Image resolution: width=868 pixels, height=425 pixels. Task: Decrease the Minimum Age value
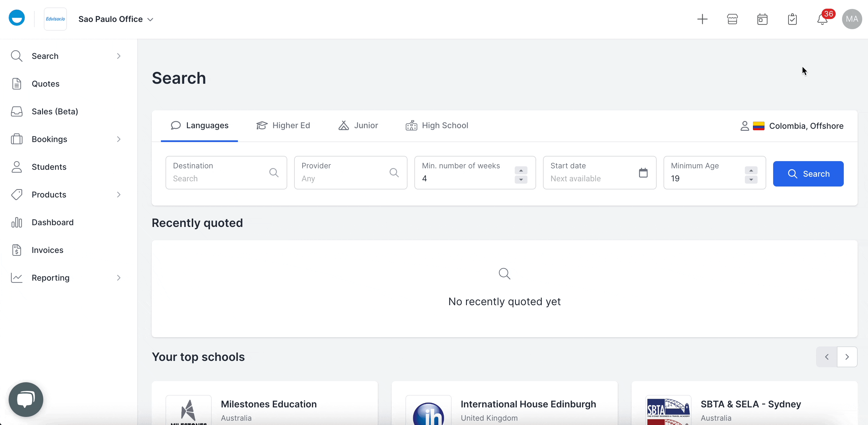[x=751, y=180]
